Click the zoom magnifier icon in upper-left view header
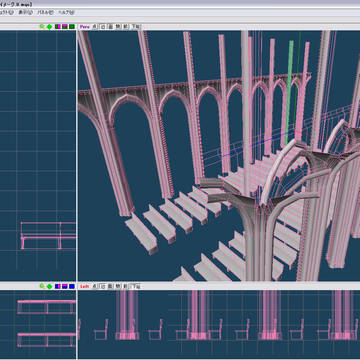The image size is (360, 360). pos(42,27)
